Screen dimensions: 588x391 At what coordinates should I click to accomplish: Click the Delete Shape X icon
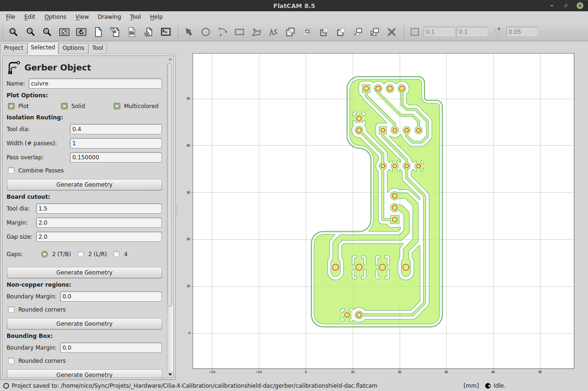click(391, 32)
